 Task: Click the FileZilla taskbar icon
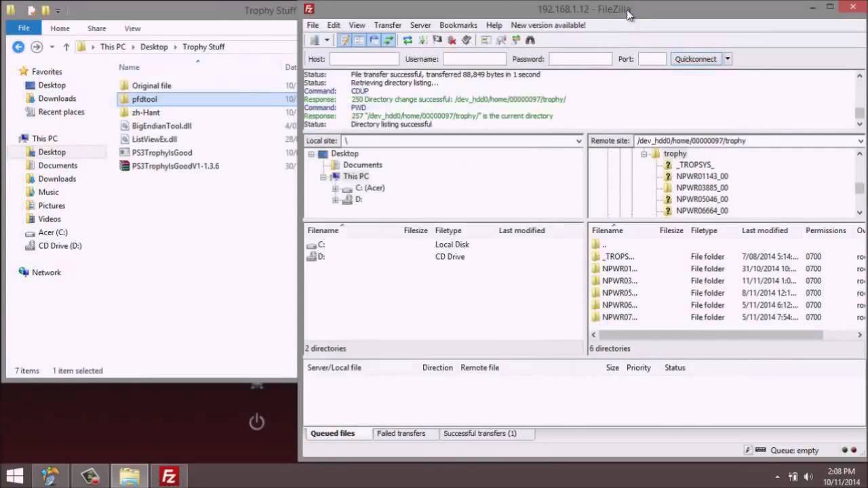(x=168, y=476)
